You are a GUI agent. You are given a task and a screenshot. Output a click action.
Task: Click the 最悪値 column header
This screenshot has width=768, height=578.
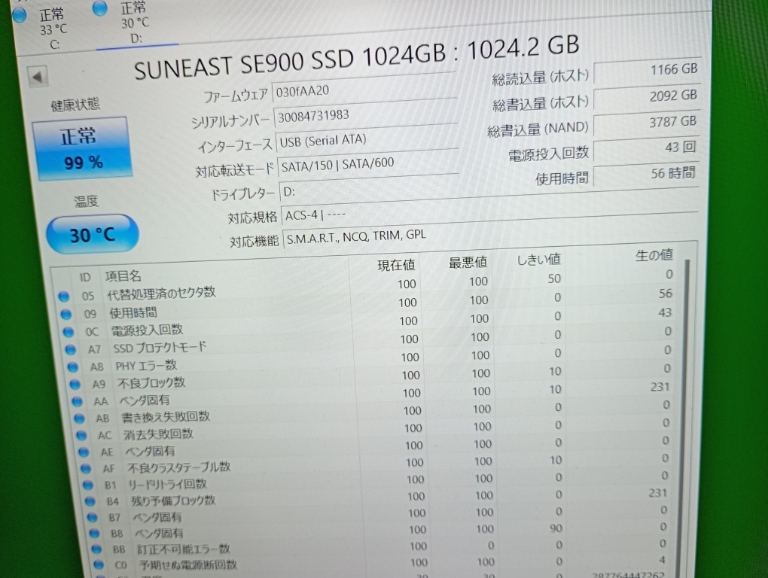468,262
